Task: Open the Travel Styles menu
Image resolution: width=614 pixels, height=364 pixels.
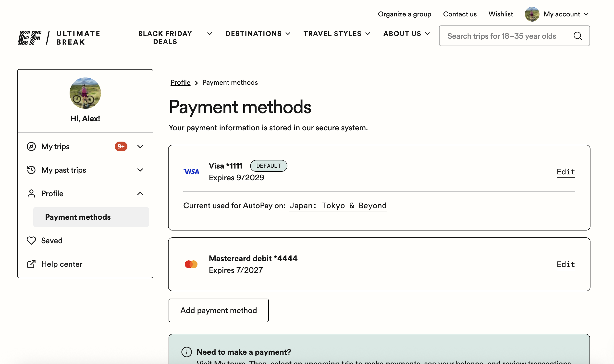Action: (x=337, y=34)
